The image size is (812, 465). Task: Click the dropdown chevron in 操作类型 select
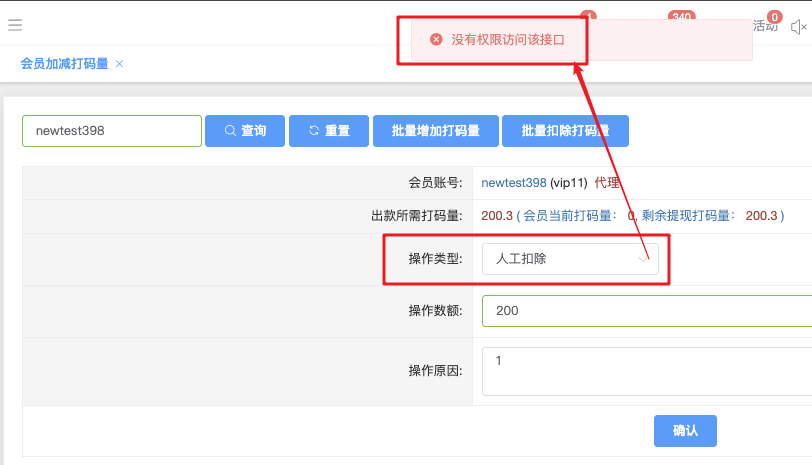coord(643,259)
